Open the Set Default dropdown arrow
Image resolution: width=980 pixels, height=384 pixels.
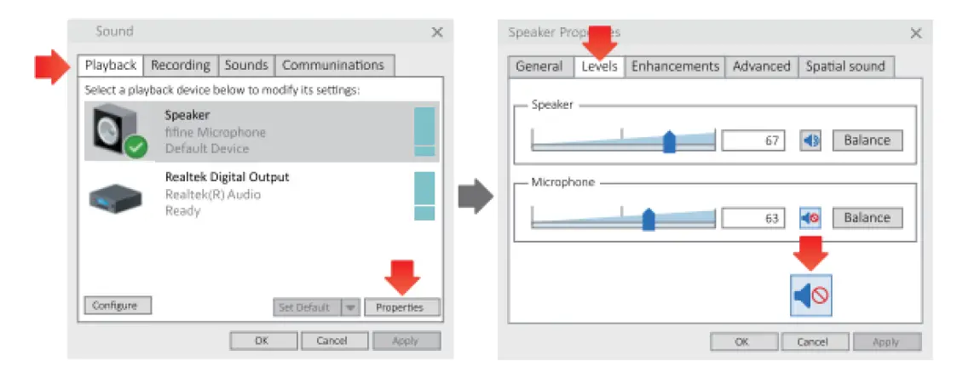(x=350, y=307)
